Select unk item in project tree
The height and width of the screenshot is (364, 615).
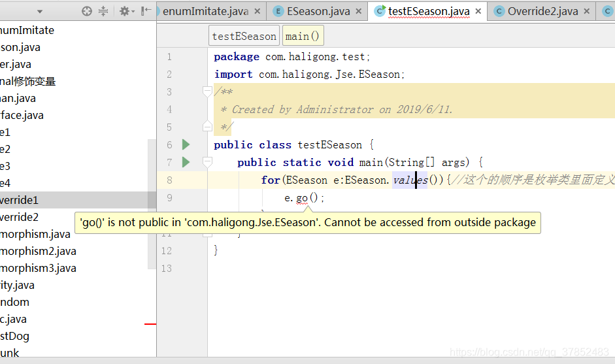(x=9, y=353)
